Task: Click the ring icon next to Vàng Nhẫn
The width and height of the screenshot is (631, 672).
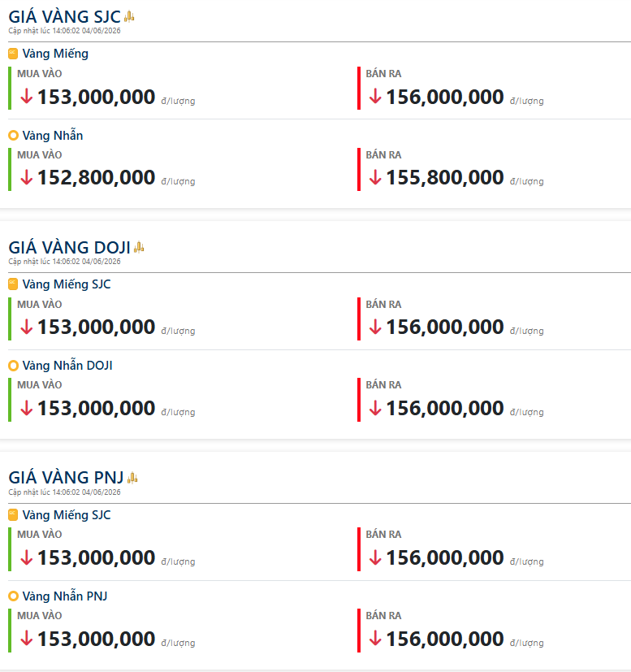Action: click(13, 136)
